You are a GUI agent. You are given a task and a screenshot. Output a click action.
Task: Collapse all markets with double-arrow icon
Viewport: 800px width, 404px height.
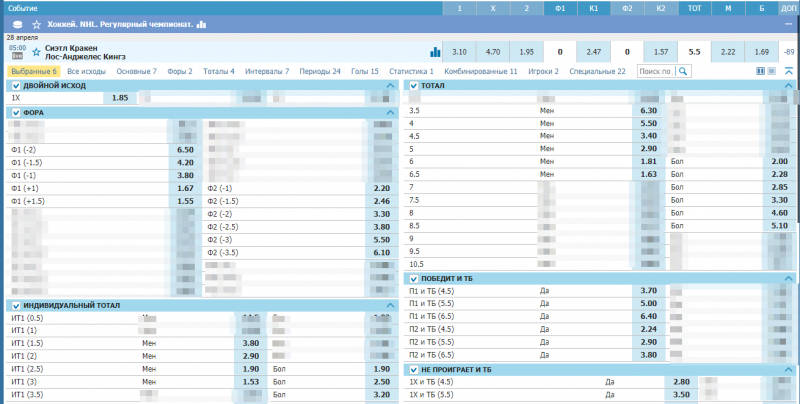788,71
